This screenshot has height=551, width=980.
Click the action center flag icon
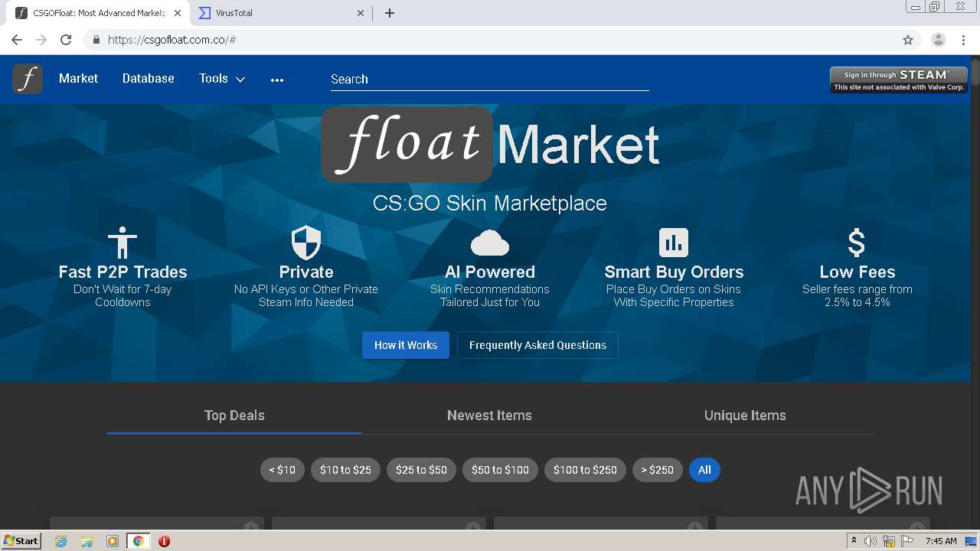pos(907,541)
